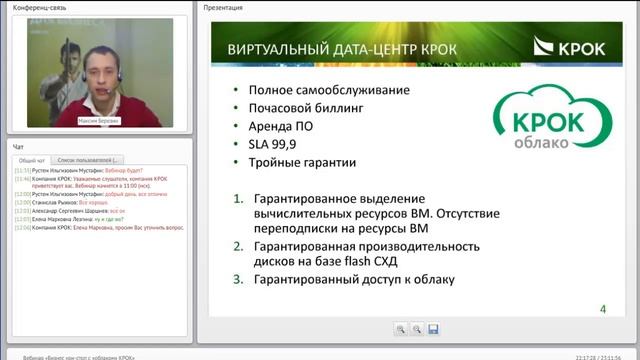Click the Презентация panel title
The width and height of the screenshot is (640, 360).
223,8
